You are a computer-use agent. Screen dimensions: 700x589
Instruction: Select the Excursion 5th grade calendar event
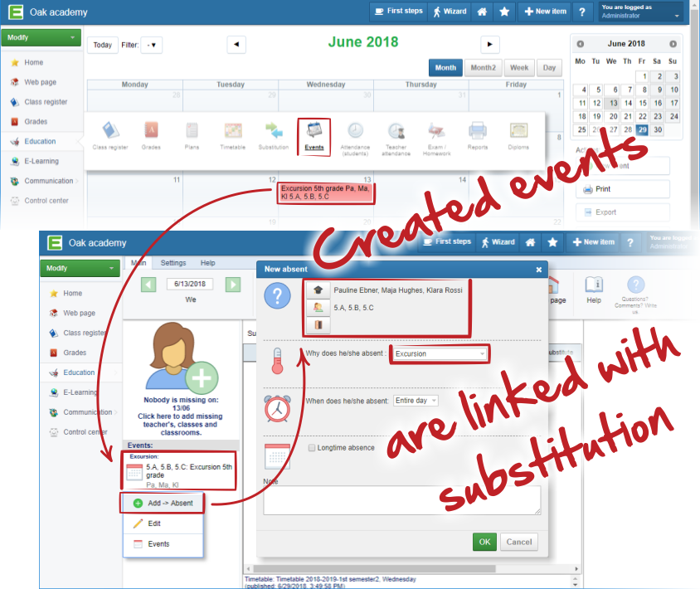327,192
